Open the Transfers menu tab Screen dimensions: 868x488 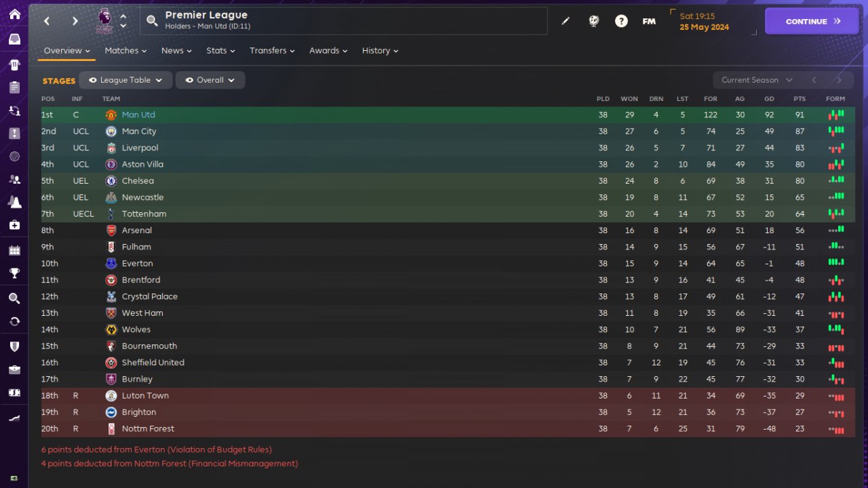(x=272, y=51)
